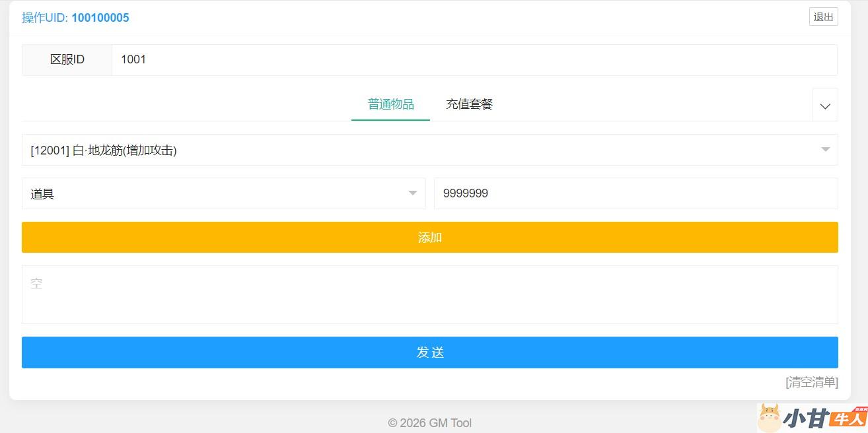The width and height of the screenshot is (868, 433).
Task: Click the 道具 selector's triangle arrow icon
Action: [413, 193]
